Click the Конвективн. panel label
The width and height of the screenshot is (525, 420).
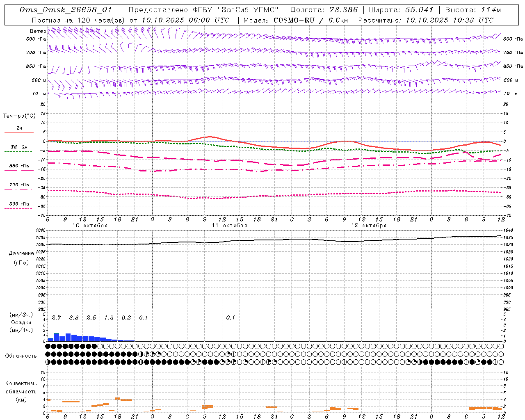[21, 383]
